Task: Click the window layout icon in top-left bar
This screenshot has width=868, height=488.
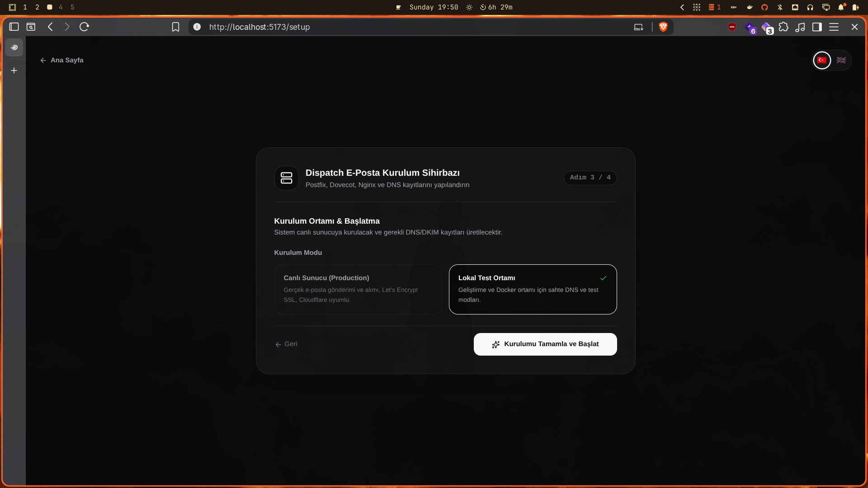Action: (x=12, y=7)
